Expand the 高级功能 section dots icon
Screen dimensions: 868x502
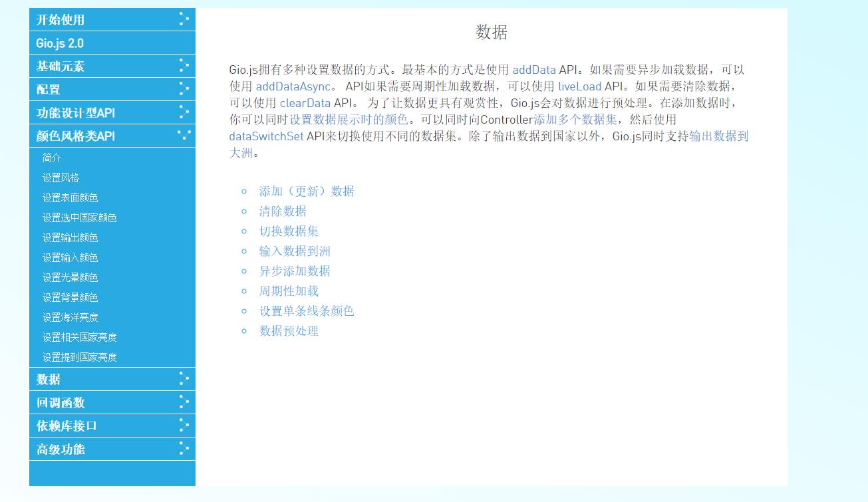coord(184,449)
